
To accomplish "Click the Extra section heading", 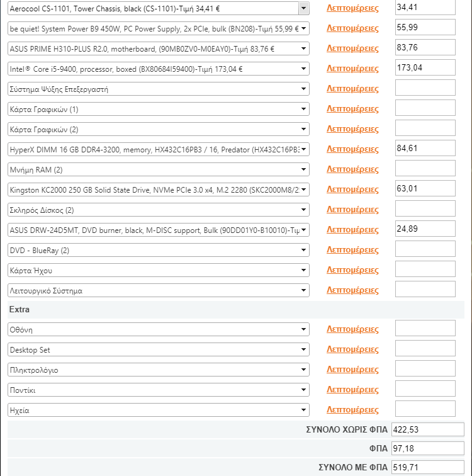I will point(20,309).
